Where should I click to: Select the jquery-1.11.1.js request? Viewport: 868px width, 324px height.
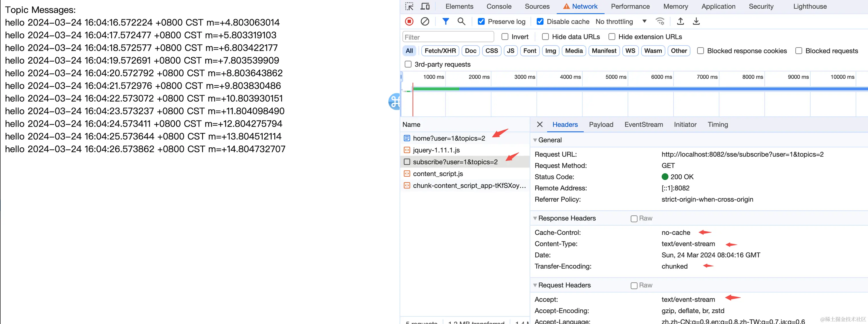pyautogui.click(x=436, y=150)
